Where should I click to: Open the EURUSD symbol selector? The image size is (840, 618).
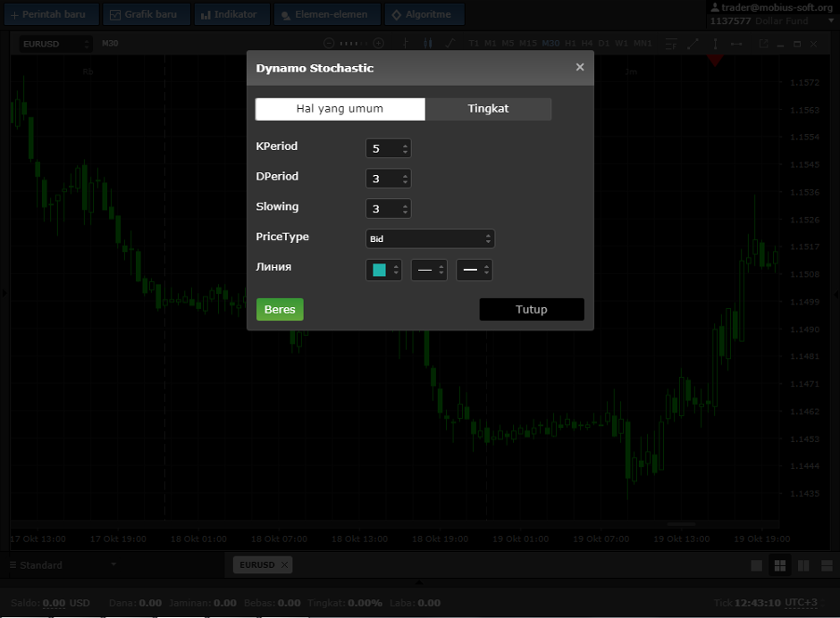point(55,44)
